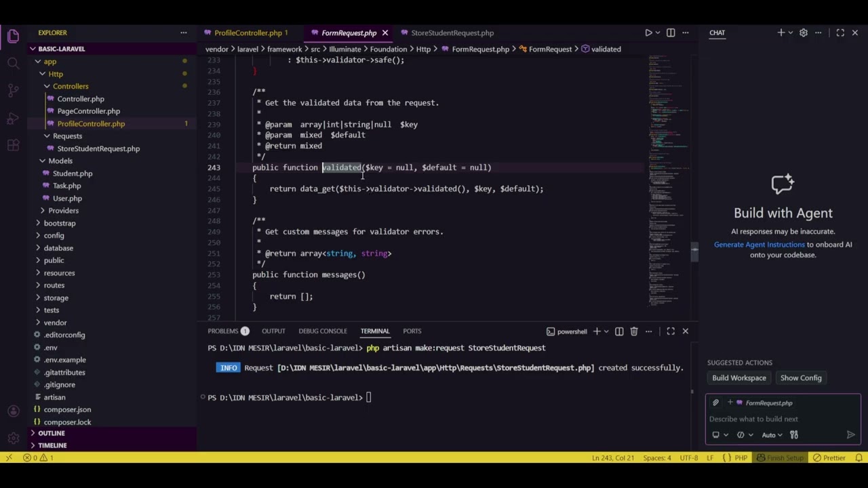Open the Run and Debug view

(x=13, y=118)
